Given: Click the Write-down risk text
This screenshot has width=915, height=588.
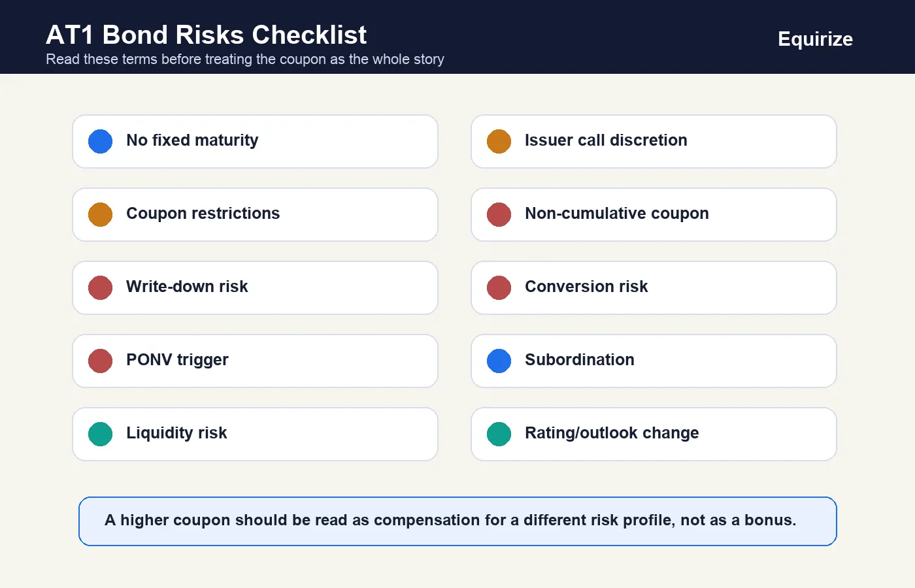Looking at the screenshot, I should pyautogui.click(x=187, y=287).
